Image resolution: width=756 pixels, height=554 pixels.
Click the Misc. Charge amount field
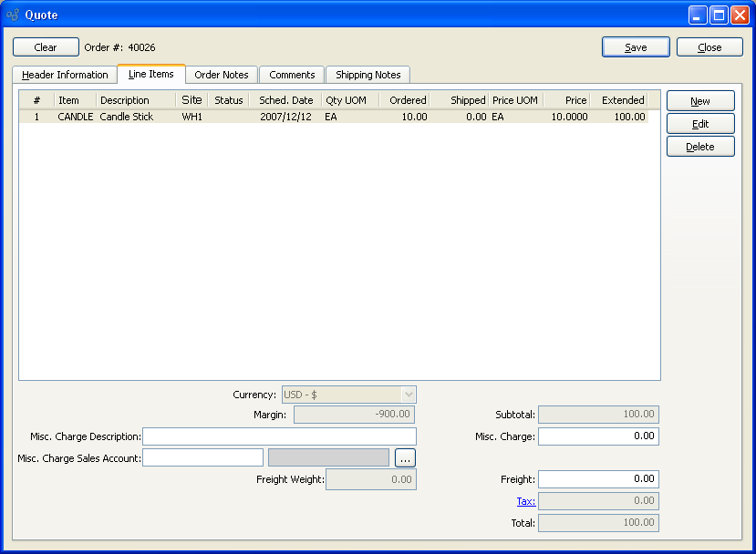[598, 436]
